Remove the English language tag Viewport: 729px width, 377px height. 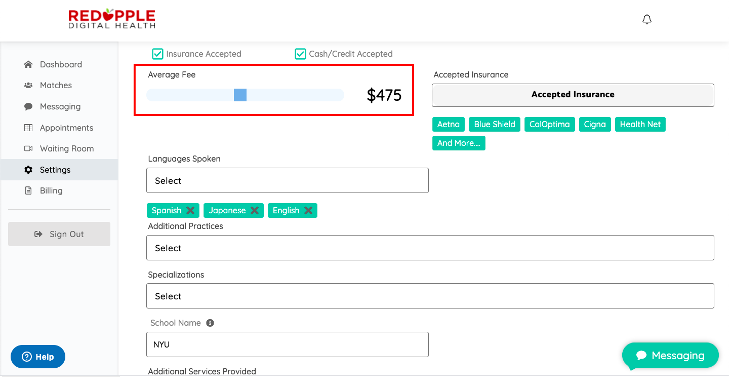pyautogui.click(x=308, y=210)
